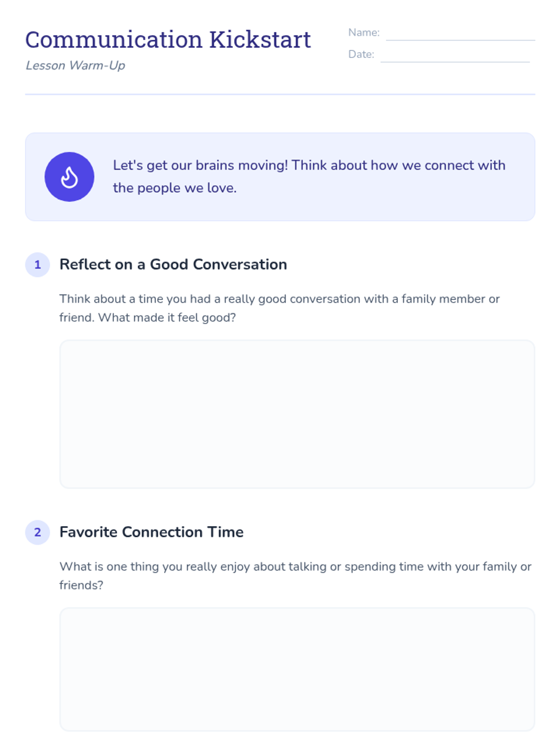Click the words "the people we love"

pos(174,188)
